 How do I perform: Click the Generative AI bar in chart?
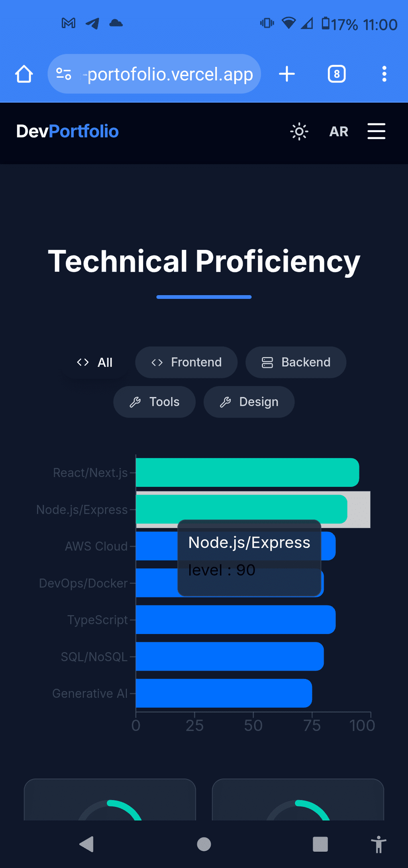(224, 693)
